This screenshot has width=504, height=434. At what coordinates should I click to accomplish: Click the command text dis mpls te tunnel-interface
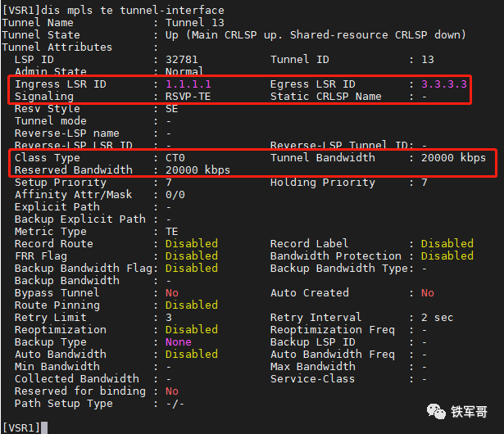pyautogui.click(x=133, y=11)
